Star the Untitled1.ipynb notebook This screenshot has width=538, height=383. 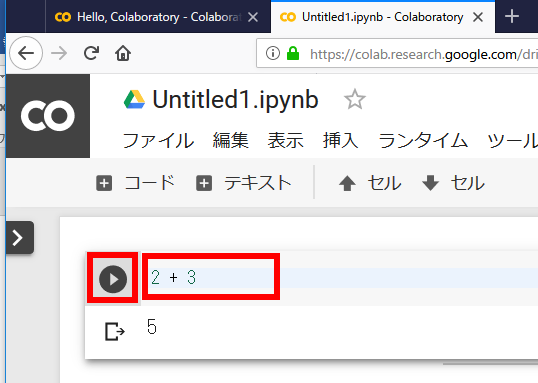[x=355, y=100]
